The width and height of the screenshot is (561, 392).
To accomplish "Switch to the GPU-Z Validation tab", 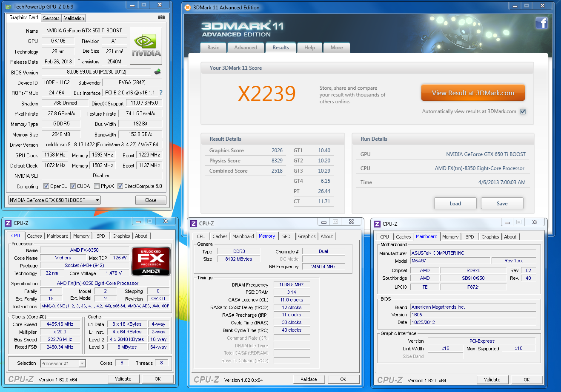I will (x=74, y=18).
